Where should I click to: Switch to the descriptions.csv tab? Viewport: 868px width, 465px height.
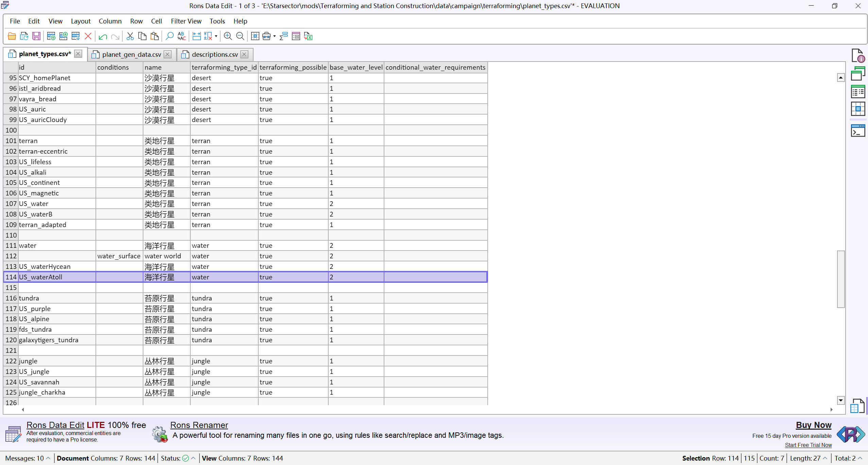(x=214, y=54)
